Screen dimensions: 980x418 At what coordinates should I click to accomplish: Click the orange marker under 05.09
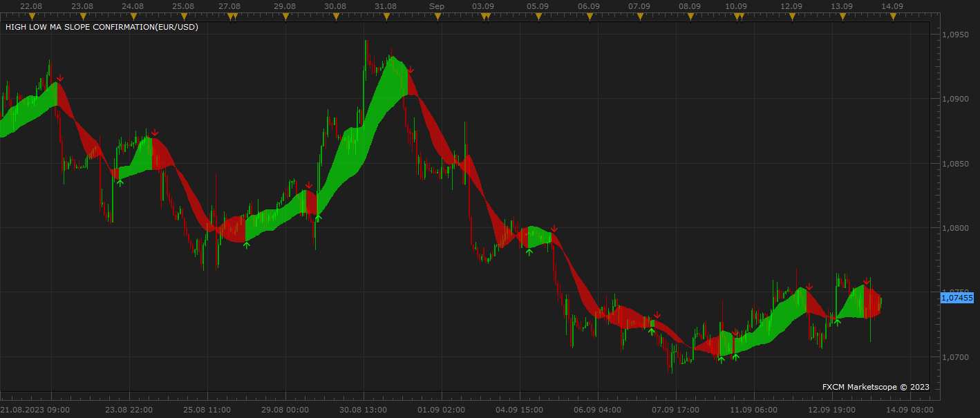(x=538, y=16)
